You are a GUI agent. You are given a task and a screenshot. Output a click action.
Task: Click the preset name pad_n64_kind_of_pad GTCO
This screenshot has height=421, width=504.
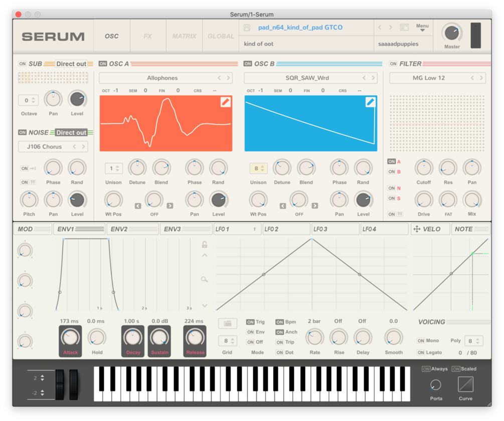coord(300,27)
